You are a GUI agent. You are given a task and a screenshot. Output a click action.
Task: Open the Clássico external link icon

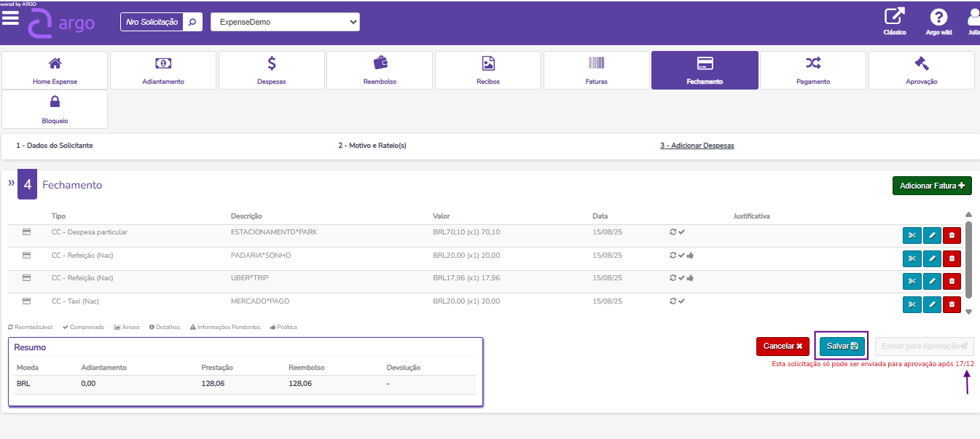894,17
